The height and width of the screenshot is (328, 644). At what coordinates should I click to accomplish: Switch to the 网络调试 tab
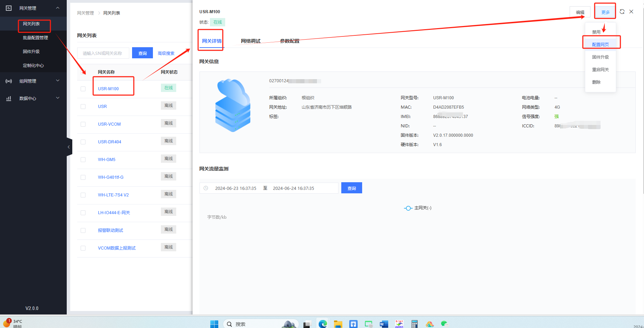(x=251, y=41)
